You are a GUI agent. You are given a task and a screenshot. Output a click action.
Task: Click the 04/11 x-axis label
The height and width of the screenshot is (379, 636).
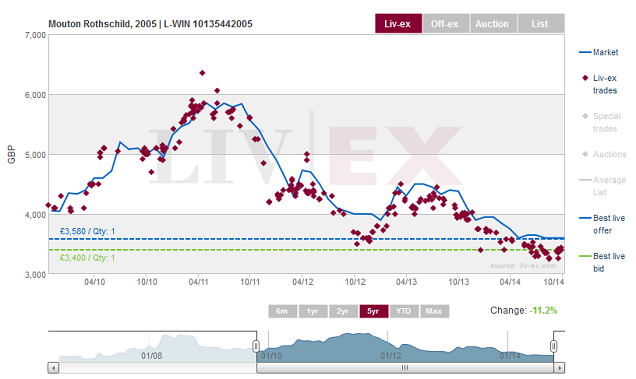tap(198, 282)
